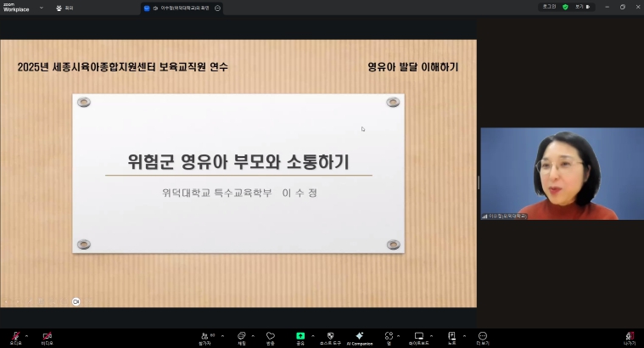Screen dimensions: 644x348
Task: Open the Notes icon
Action: point(451,336)
